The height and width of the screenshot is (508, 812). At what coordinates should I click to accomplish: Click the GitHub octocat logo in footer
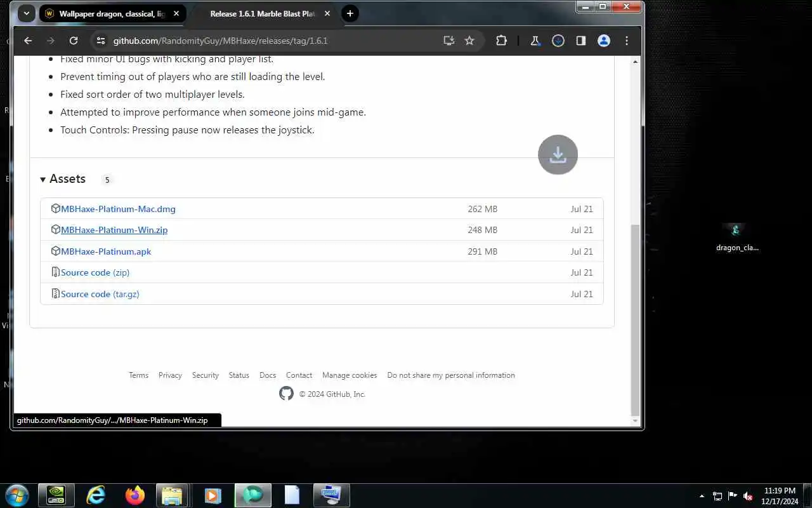click(x=286, y=394)
